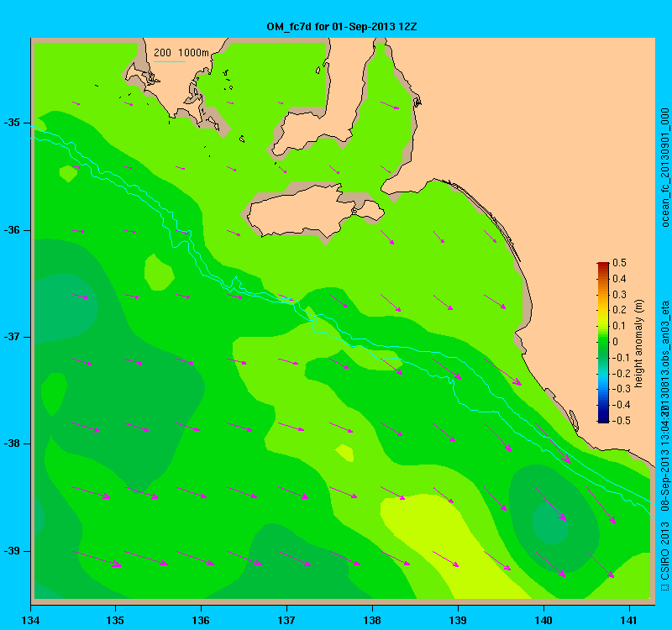Click the latitude label -37
This screenshot has width=672, height=630.
(x=12, y=337)
